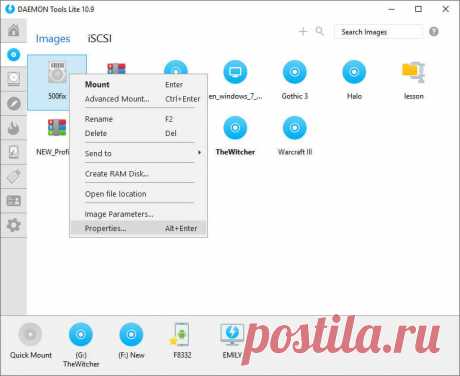Open the help question mark icon
Viewport: 460px width, 376px height.
click(x=434, y=32)
